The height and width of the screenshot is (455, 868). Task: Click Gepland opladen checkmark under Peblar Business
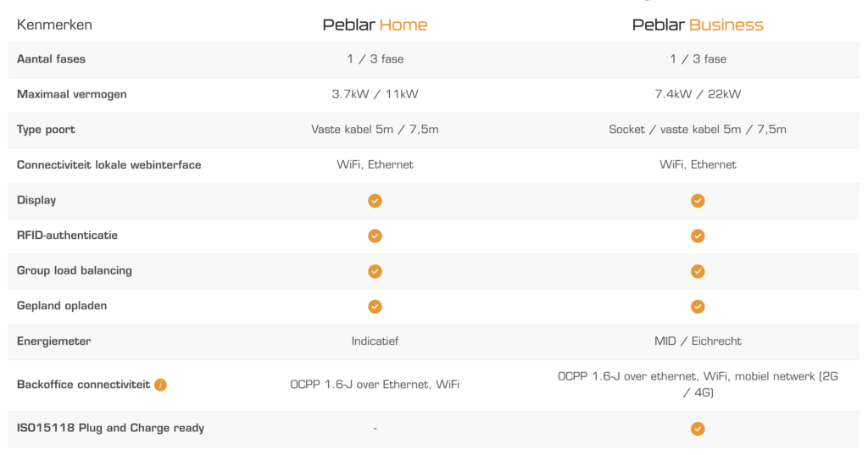coord(698,306)
